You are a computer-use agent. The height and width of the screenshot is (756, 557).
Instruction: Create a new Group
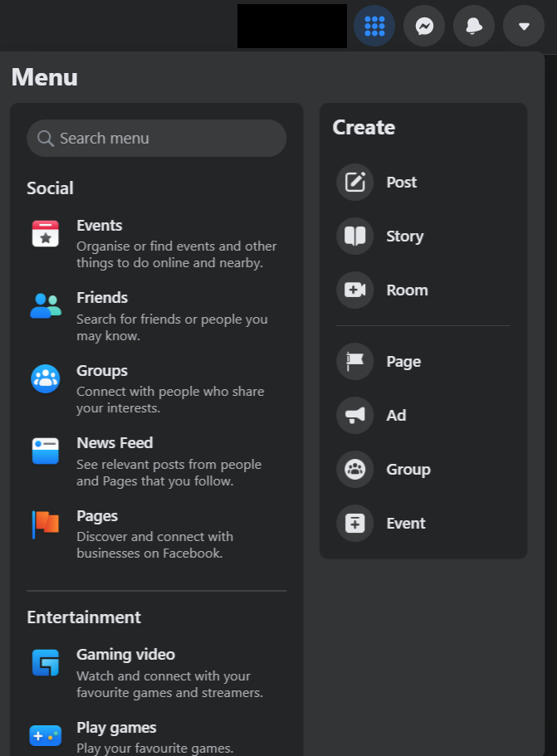coord(408,470)
